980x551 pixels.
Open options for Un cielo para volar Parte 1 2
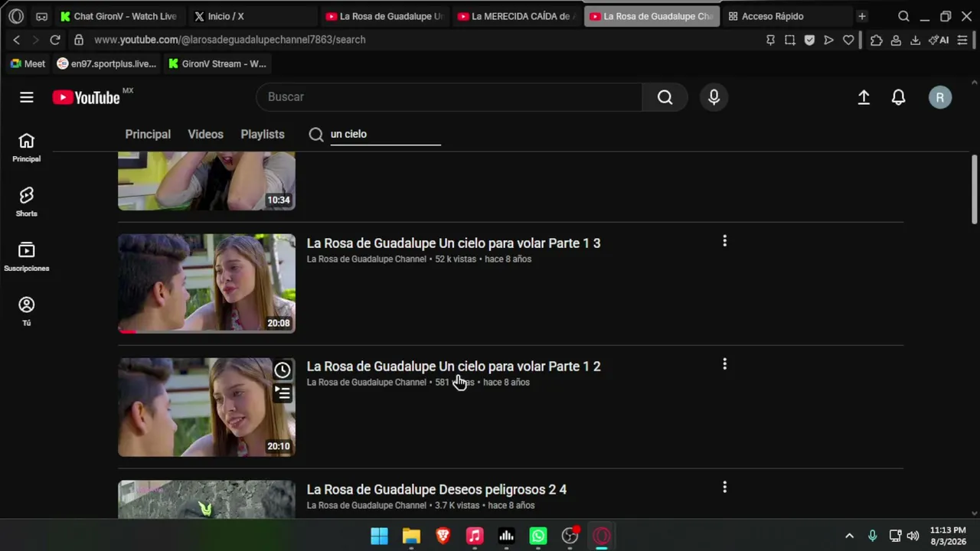724,364
